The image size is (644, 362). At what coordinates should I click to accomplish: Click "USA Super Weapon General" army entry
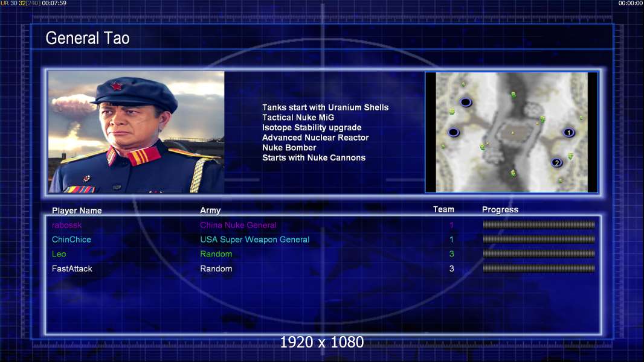click(255, 240)
